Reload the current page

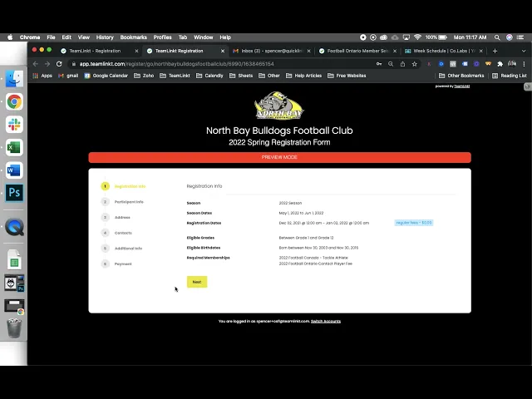tap(59, 64)
